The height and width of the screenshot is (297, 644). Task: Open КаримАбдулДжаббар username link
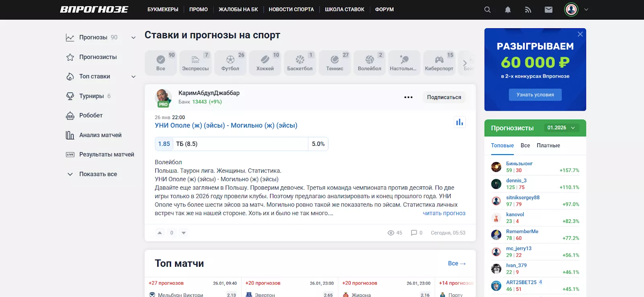209,93
